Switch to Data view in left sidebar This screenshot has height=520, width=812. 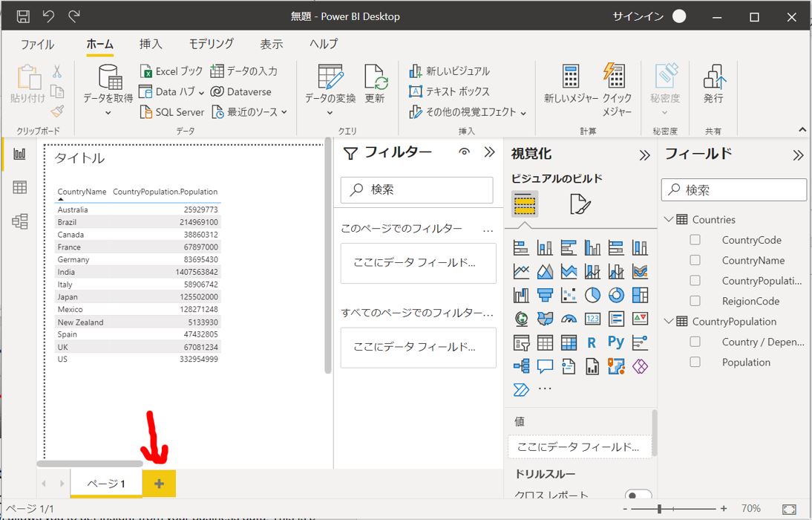coord(20,187)
